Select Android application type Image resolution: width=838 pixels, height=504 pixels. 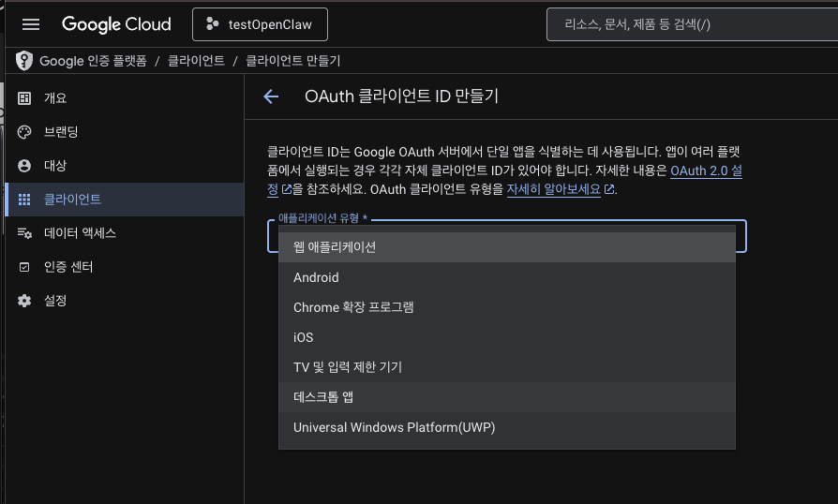507,277
